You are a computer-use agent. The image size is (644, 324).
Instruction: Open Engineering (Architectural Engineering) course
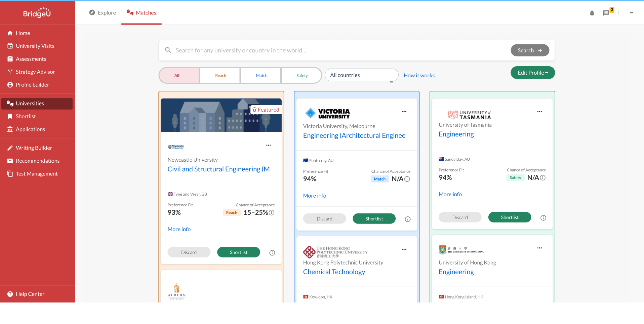(x=354, y=135)
